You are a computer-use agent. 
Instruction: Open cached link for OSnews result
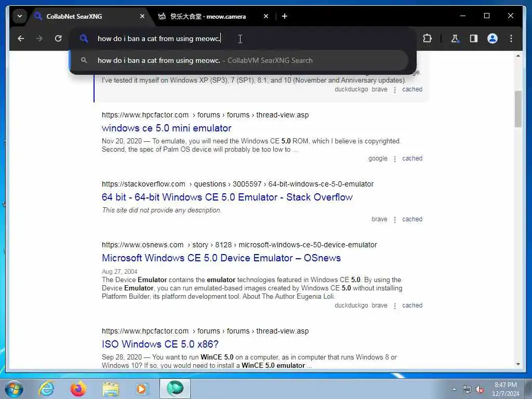pos(412,305)
